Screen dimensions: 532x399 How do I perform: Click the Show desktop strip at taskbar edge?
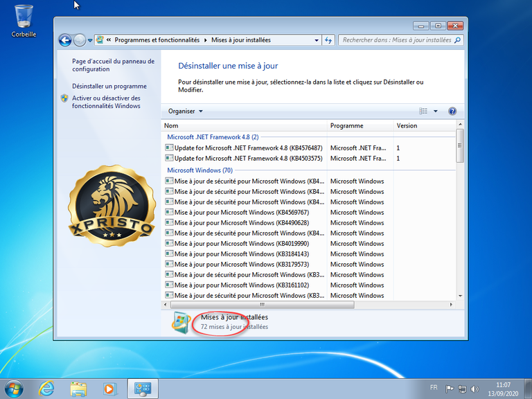coord(529,389)
